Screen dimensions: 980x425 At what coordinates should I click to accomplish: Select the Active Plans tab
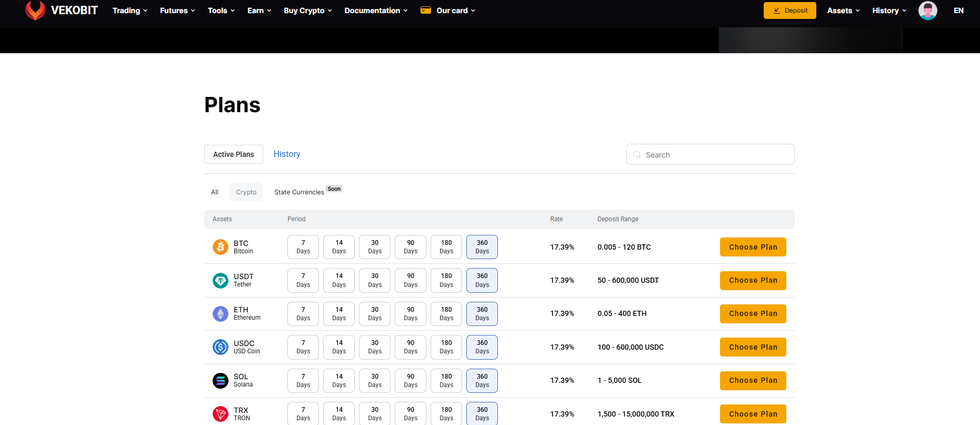[234, 154]
